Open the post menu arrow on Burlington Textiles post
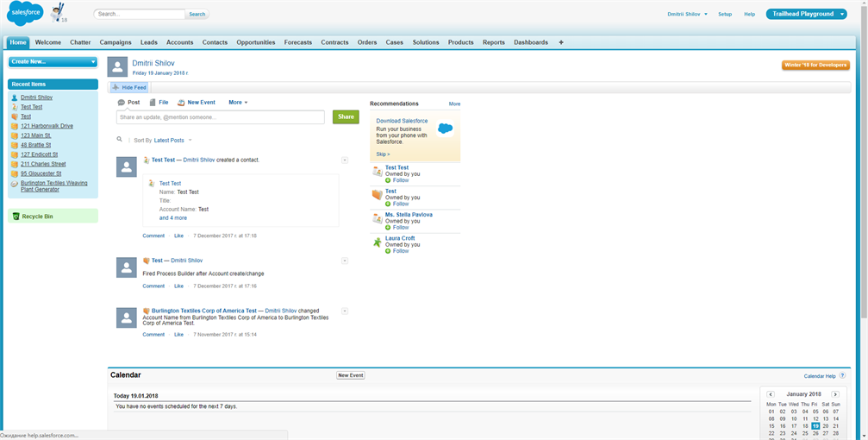This screenshot has height=440, width=868. (x=345, y=311)
